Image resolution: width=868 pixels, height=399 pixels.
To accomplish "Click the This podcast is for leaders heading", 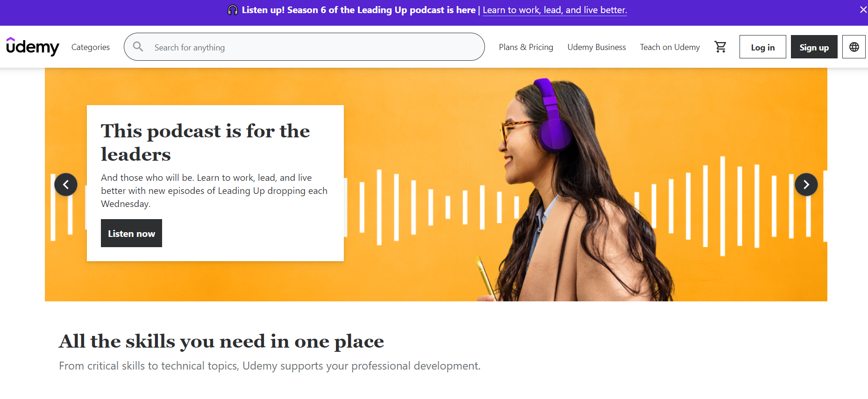I will coord(206,142).
